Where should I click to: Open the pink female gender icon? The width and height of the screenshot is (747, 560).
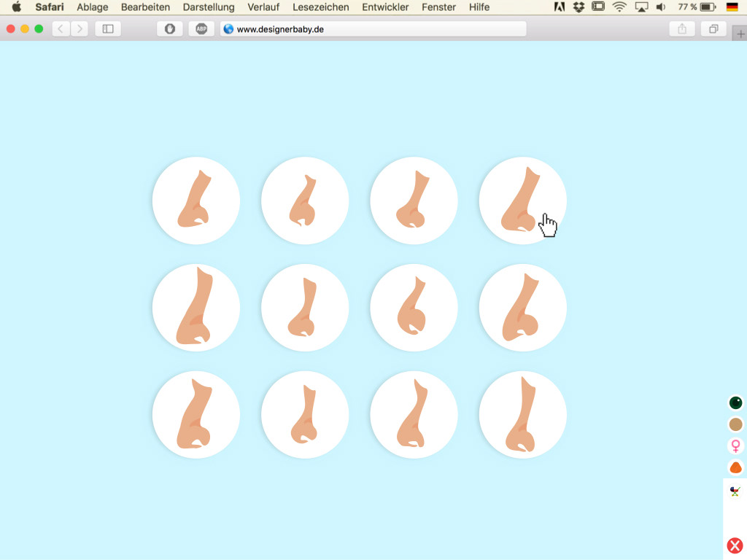click(x=735, y=446)
